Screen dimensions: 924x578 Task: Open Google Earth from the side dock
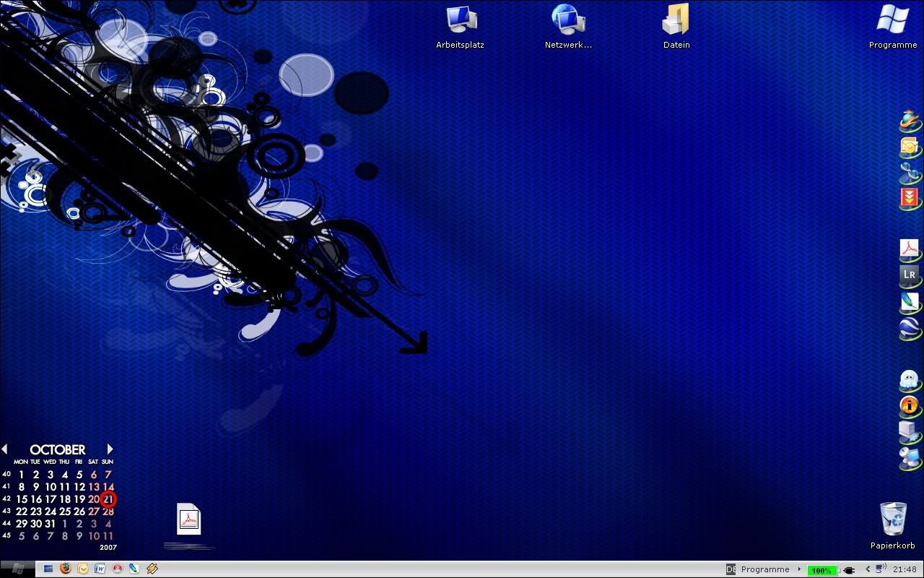pyautogui.click(x=909, y=327)
